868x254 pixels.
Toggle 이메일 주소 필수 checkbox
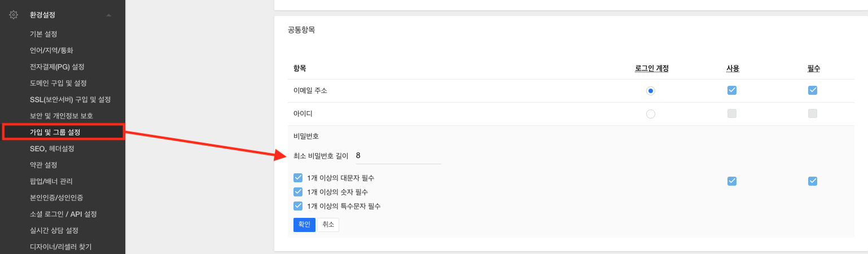pyautogui.click(x=813, y=90)
